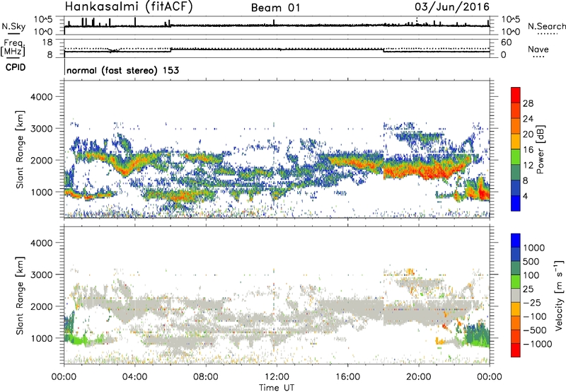The image size is (566, 392).
Task: Click the 4 dB colorbar tick label
Action: [525, 196]
